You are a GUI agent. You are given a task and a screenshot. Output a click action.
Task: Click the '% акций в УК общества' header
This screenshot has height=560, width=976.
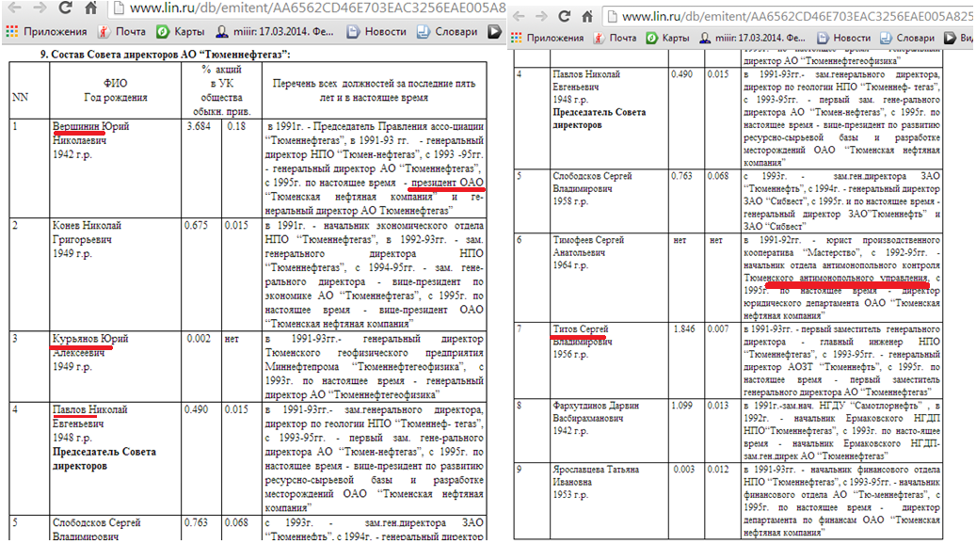(221, 90)
